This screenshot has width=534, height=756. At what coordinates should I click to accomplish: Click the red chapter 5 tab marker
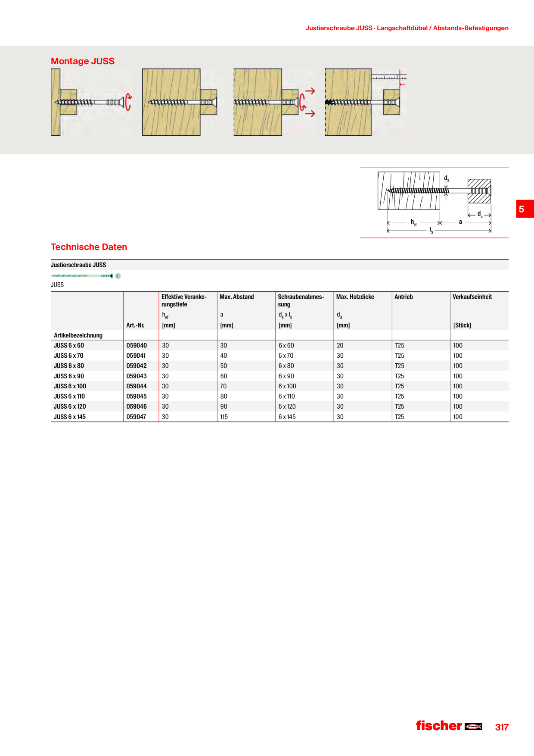point(525,209)
